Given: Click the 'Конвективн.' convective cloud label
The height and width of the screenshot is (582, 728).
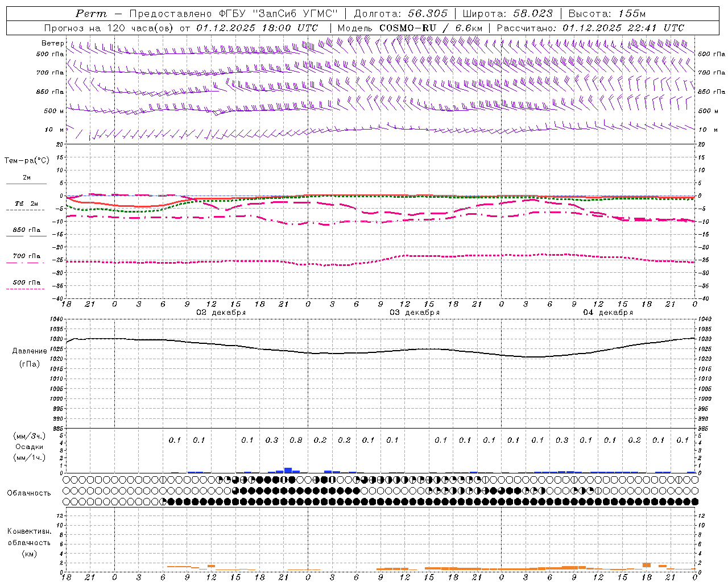Looking at the screenshot, I should (x=29, y=531).
